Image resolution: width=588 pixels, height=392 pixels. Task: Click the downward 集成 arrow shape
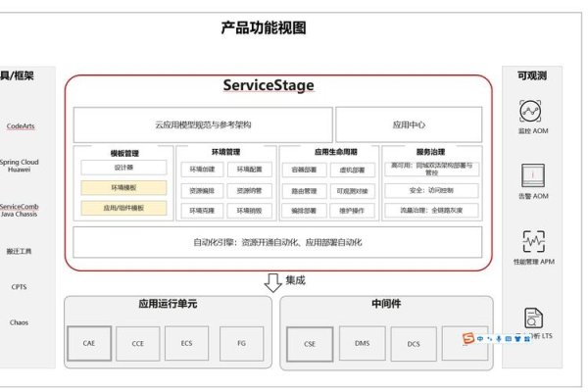tap(273, 282)
